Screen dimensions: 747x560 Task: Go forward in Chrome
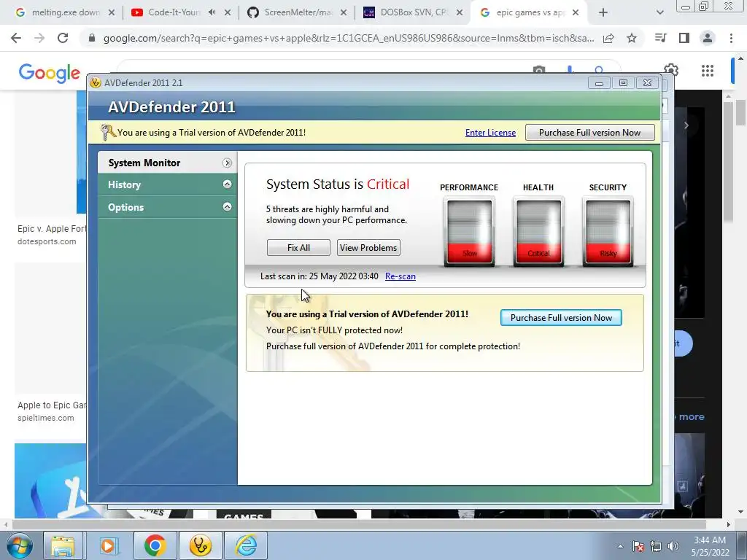39,38
